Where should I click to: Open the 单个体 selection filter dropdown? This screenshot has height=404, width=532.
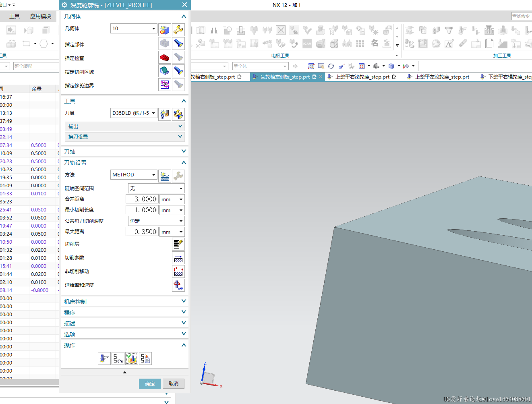(261, 66)
